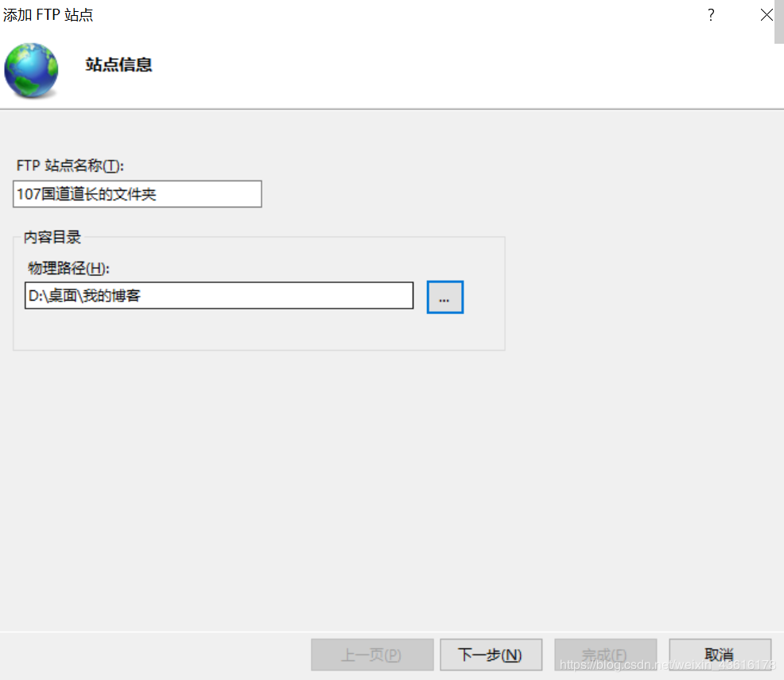Click the help question mark icon

(x=711, y=15)
